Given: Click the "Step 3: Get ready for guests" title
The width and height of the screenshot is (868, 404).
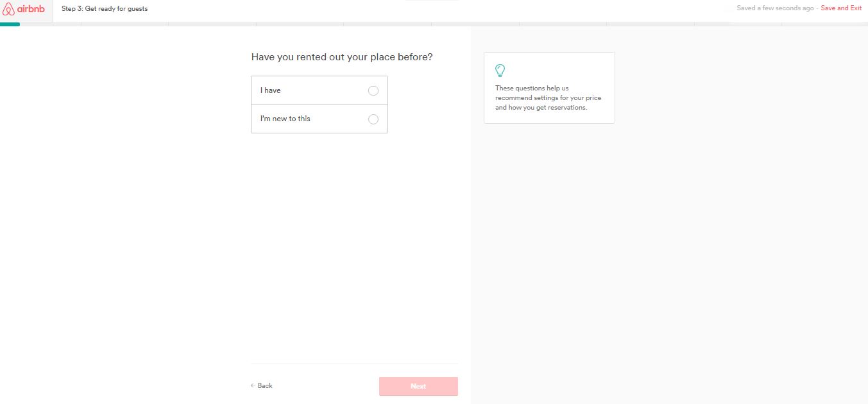Looking at the screenshot, I should pos(105,9).
